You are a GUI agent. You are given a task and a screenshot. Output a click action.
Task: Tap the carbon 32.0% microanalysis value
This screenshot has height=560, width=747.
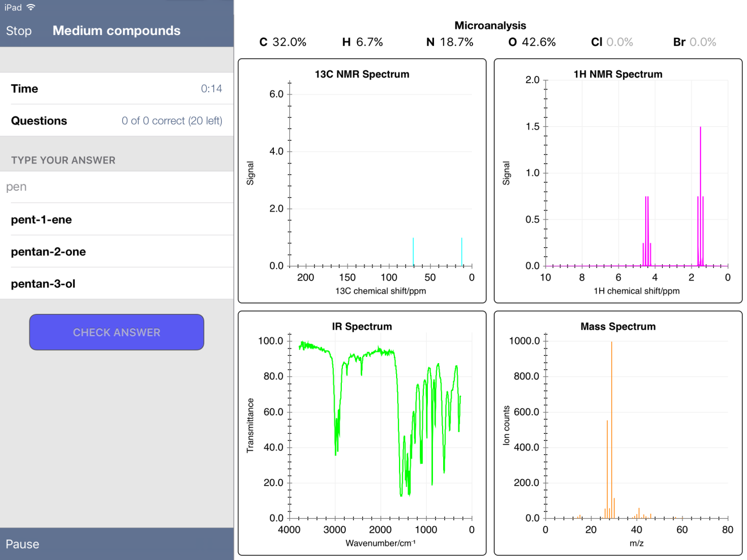click(x=283, y=42)
